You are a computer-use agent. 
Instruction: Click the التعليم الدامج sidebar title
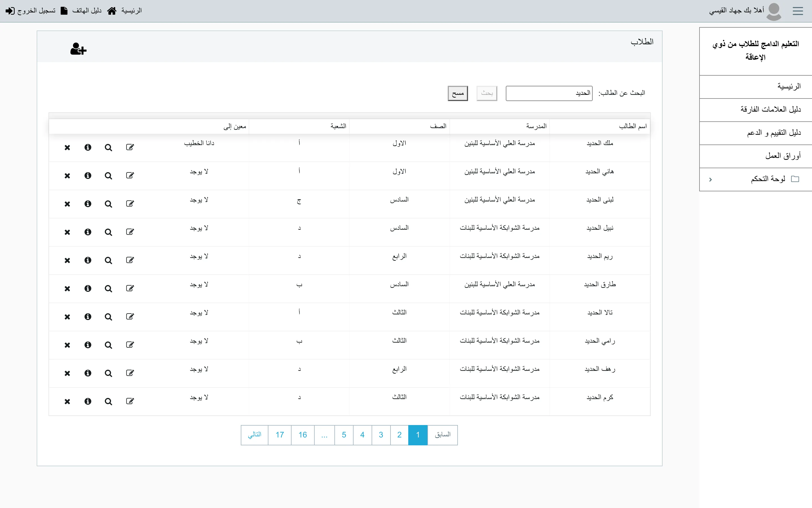coord(756,51)
